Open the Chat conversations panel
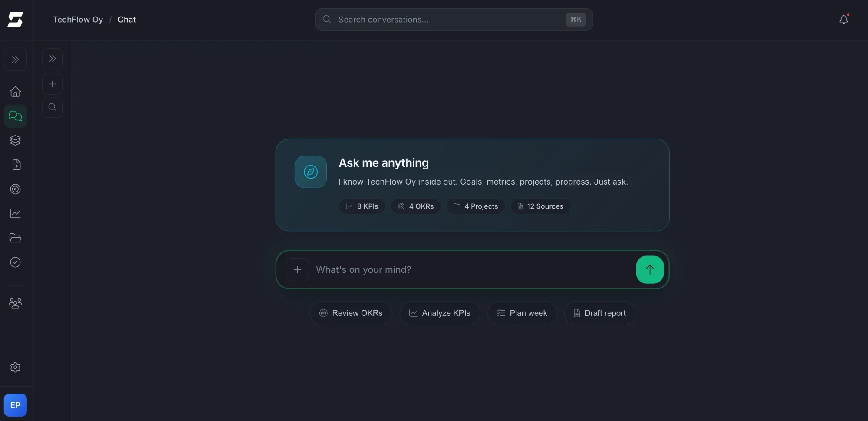Viewport: 868px width, 421px height. (15, 116)
